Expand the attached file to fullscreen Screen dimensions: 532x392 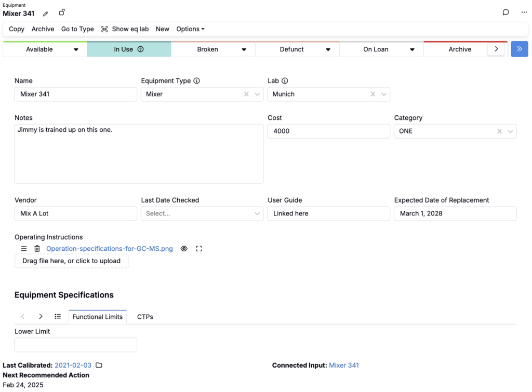(199, 249)
